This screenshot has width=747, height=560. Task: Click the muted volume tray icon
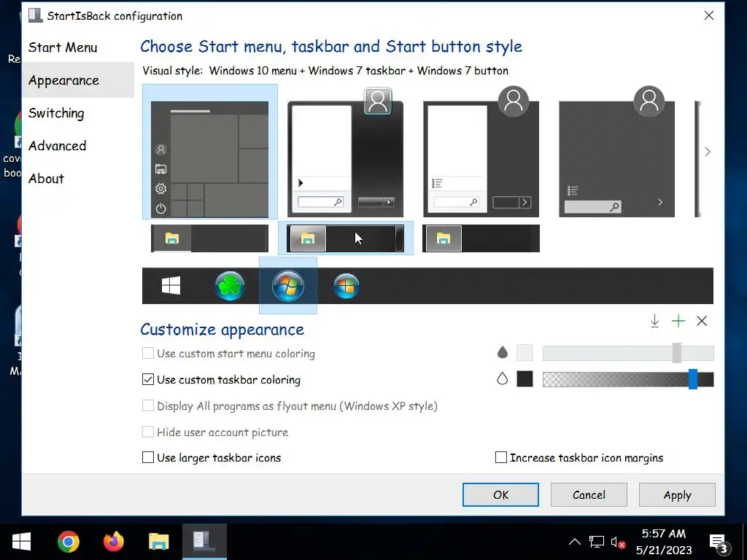pyautogui.click(x=618, y=542)
